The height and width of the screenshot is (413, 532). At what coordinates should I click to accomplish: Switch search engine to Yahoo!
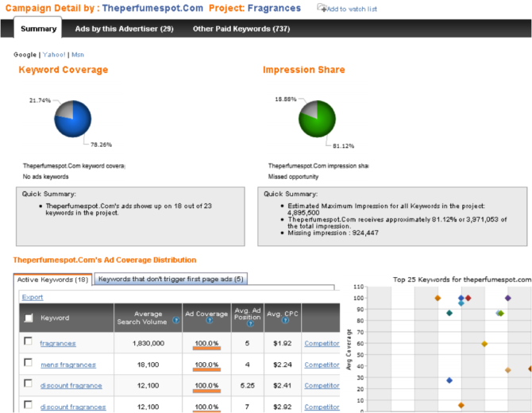54,55
